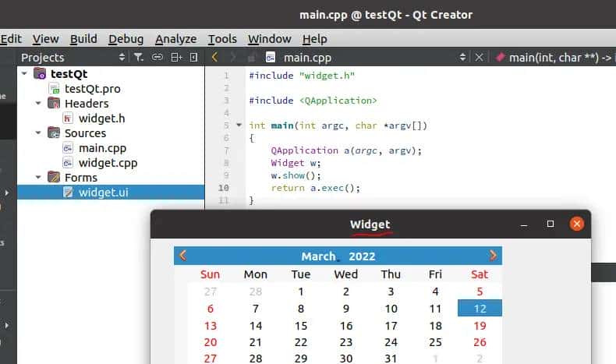Select the Sources folder label
Image resolution: width=616 pixels, height=364 pixels.
pos(85,133)
